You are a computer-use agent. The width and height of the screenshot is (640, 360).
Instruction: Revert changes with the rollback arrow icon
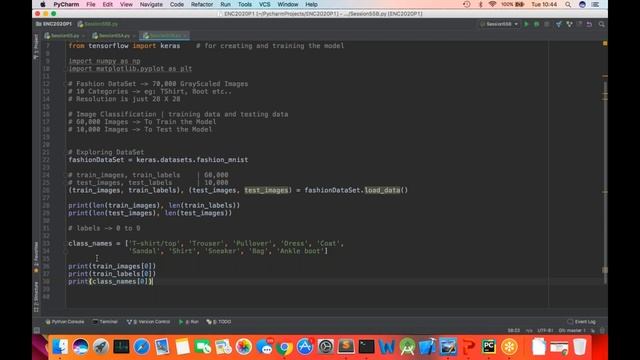coord(589,24)
